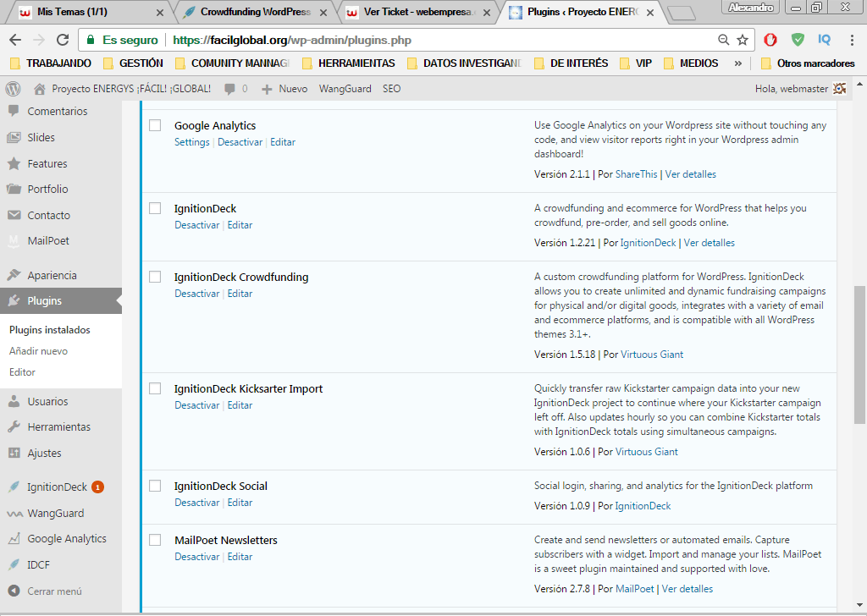The width and height of the screenshot is (867, 616).
Task: Click the Google Analytics chart icon in sidebar
Action: click(14, 539)
